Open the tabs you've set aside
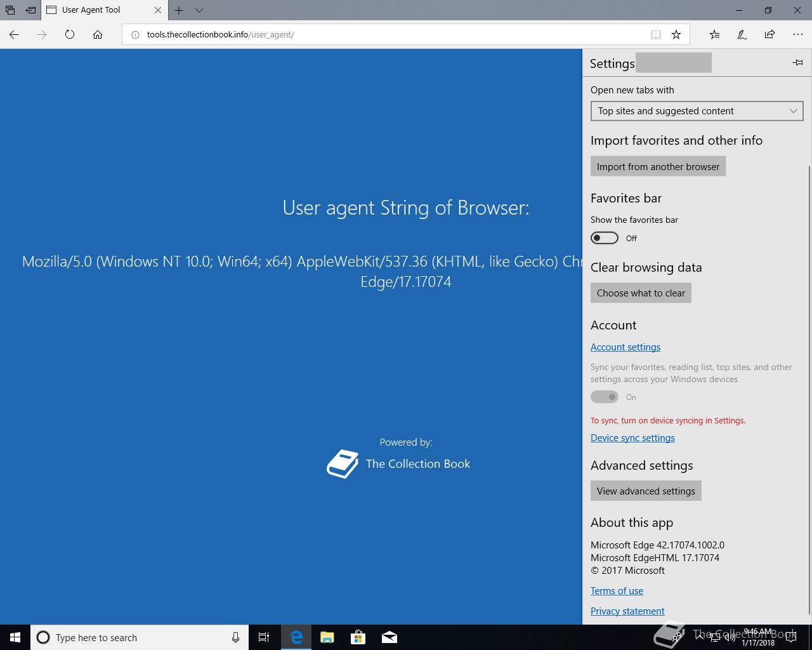 coord(10,10)
